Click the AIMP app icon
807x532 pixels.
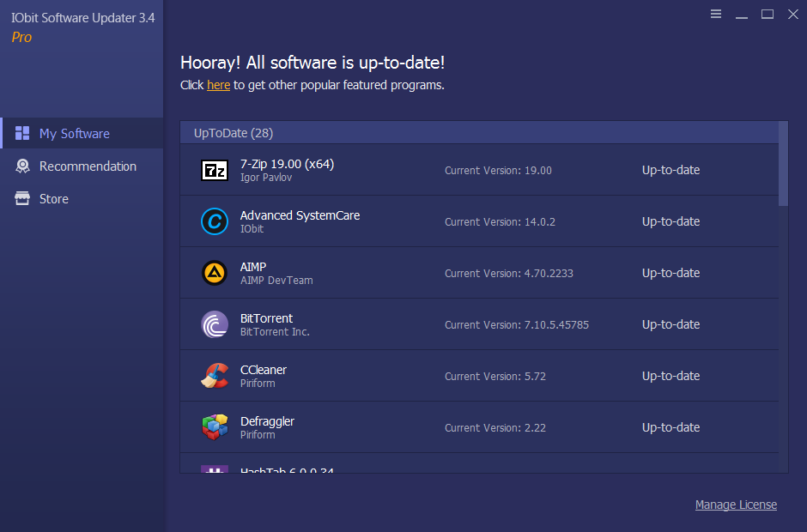pyautogui.click(x=215, y=273)
